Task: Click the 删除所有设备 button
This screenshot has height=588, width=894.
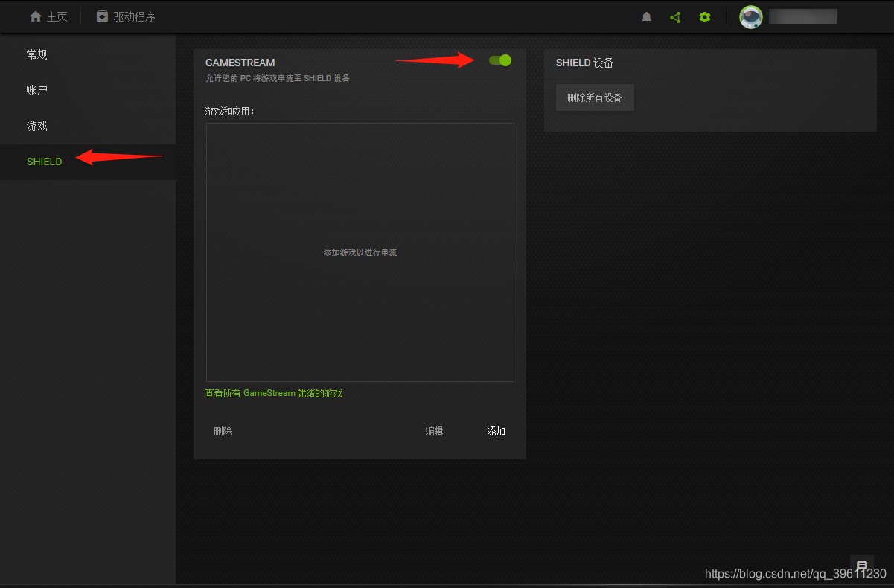Action: click(595, 98)
